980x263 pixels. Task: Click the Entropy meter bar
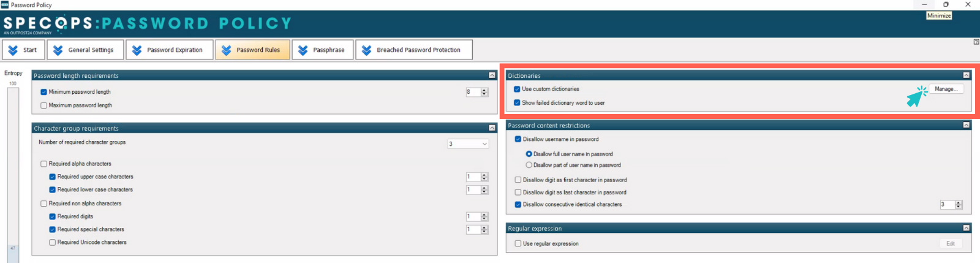(13, 172)
